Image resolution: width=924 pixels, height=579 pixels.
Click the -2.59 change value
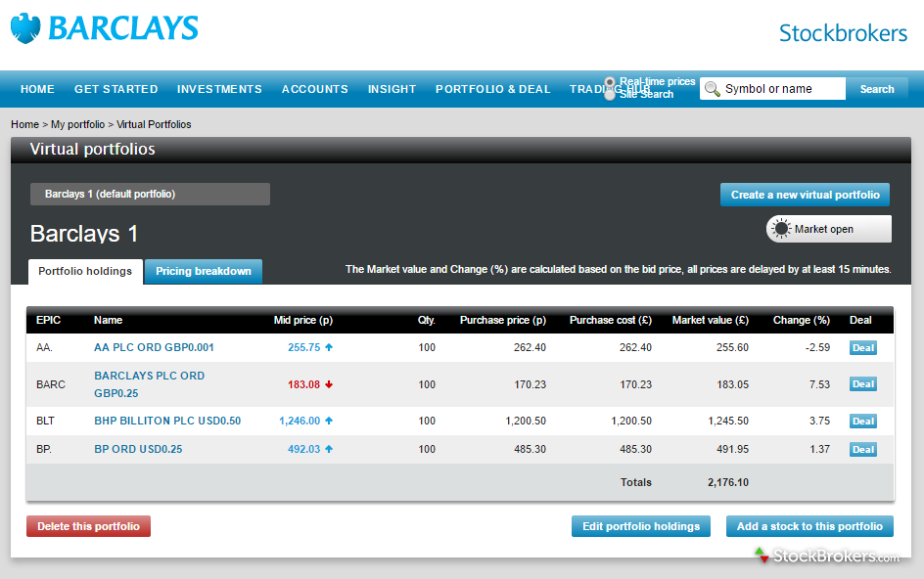(817, 347)
